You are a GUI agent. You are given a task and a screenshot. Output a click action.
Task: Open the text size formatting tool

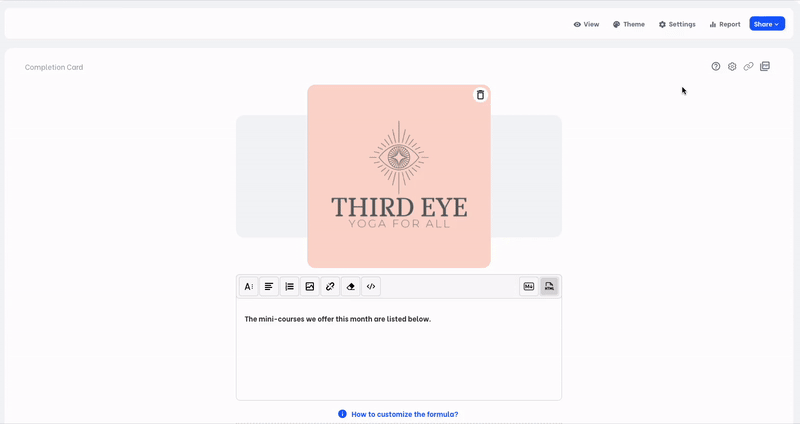(248, 287)
